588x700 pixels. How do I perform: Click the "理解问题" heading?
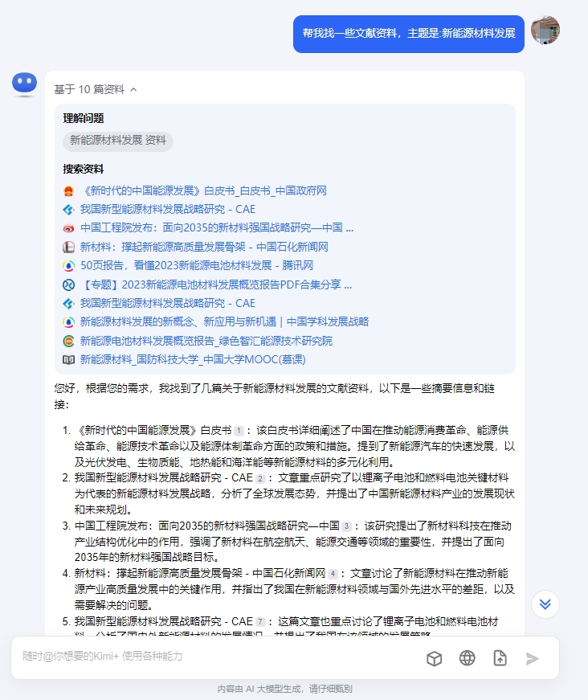tap(84, 118)
